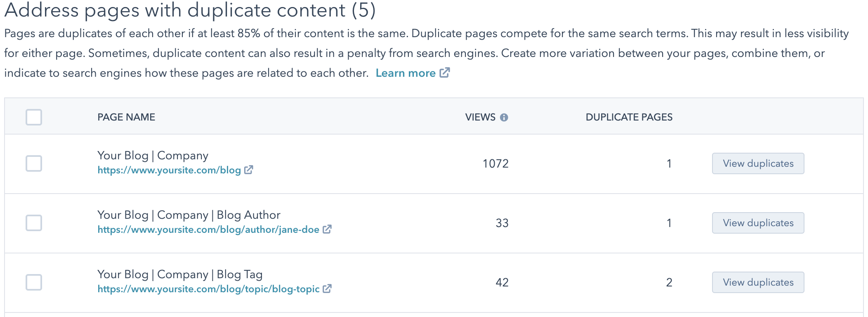Screen dimensions: 868x317
Task: Click external icon beside yoursite.com/blog URL
Action: coord(248,170)
